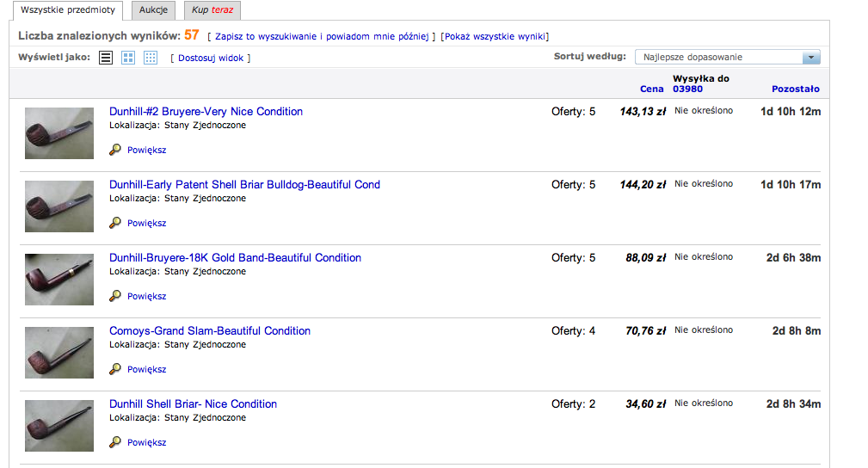Open Dunhill Shell Briar- Nice Condition listing

[x=194, y=403]
